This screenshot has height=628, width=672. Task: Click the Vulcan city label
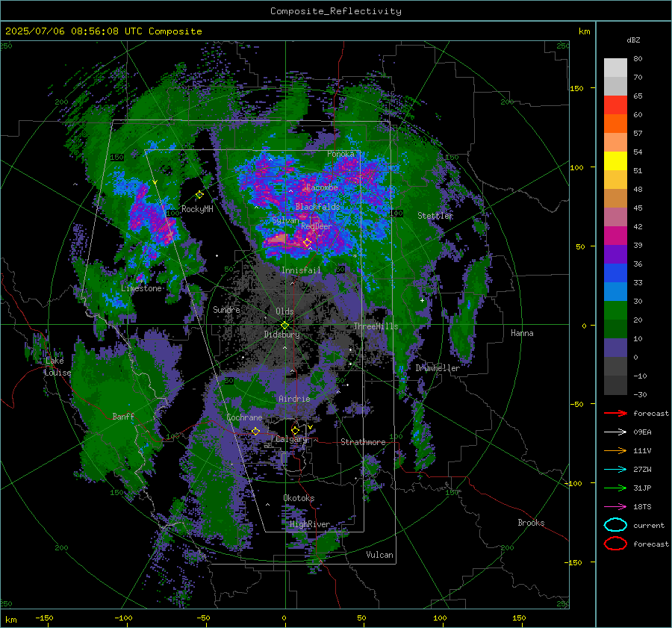[380, 555]
